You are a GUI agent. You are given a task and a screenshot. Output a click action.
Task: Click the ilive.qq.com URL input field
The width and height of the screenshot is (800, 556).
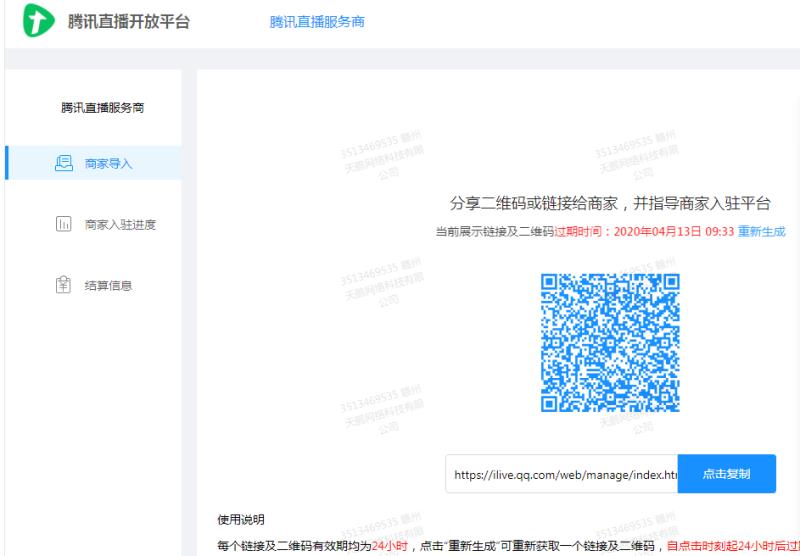point(561,474)
